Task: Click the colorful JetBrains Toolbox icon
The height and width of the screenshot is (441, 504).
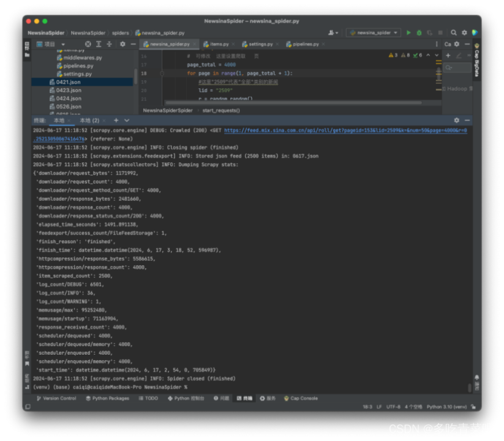Action: 475,33
